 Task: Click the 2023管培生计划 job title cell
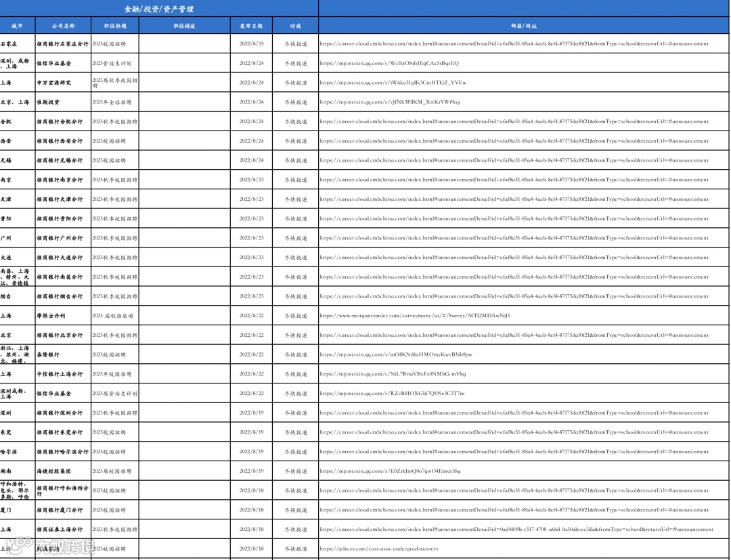tap(115, 64)
